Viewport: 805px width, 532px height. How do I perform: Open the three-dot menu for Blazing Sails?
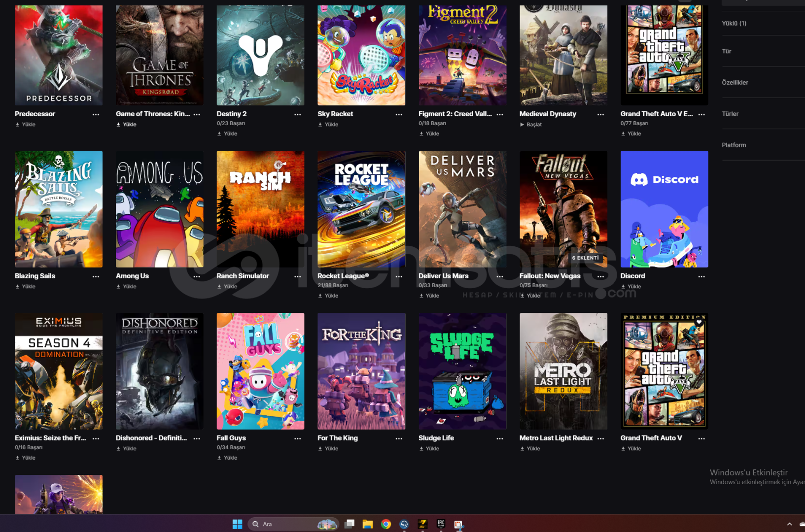tap(96, 276)
